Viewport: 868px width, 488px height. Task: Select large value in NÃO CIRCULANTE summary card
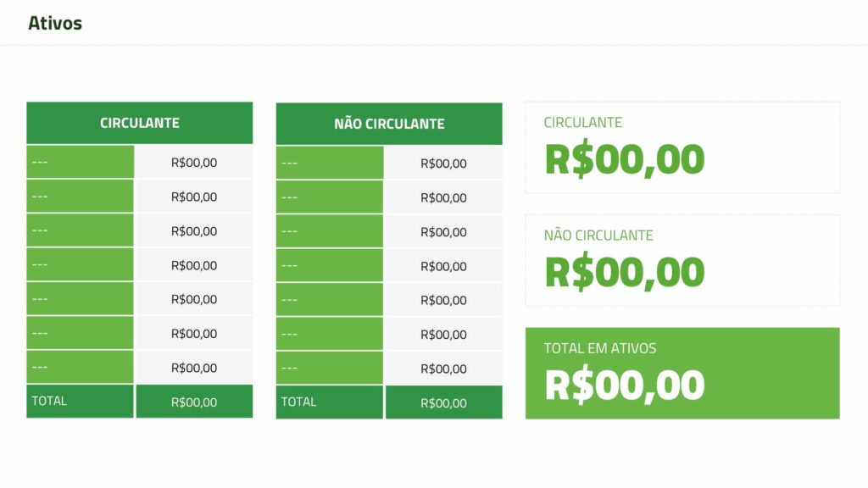(624, 273)
